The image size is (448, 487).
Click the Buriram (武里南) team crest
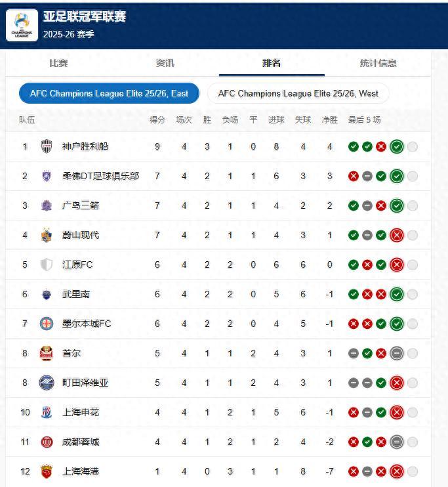(47, 294)
